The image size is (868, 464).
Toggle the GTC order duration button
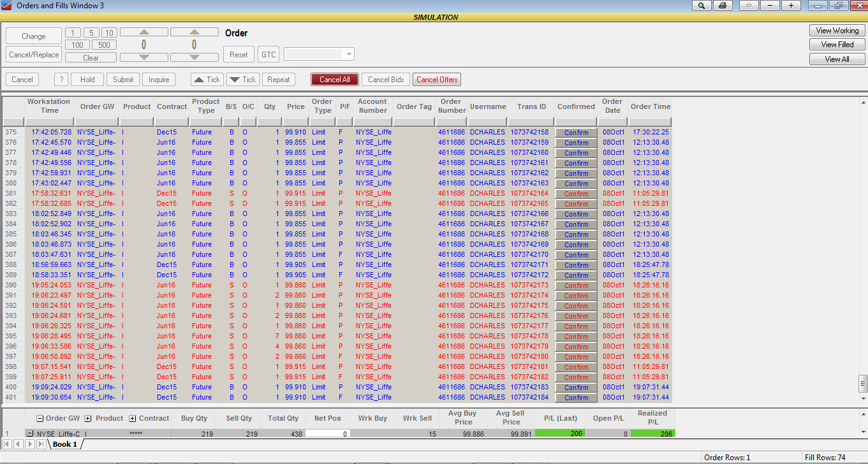268,54
